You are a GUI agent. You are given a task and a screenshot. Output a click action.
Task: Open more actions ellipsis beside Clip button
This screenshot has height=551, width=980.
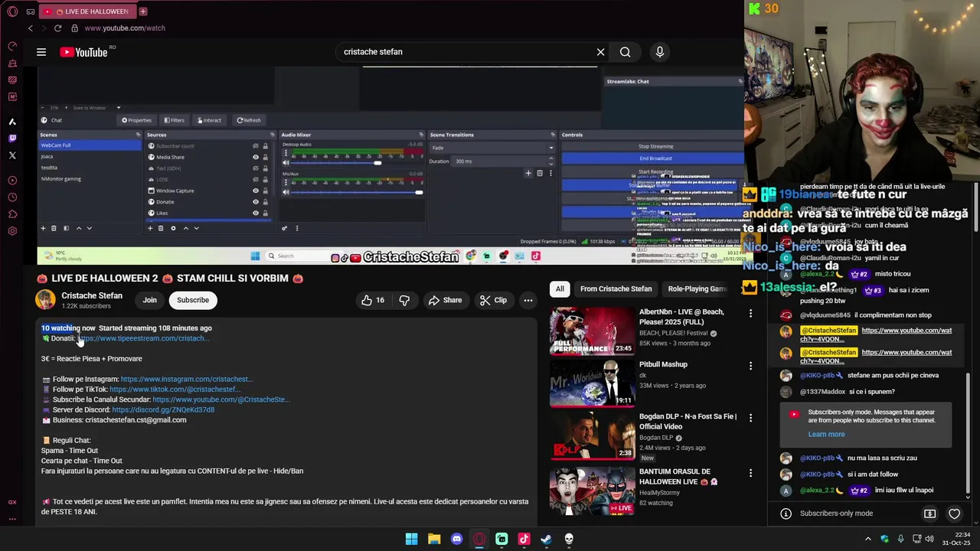(528, 301)
